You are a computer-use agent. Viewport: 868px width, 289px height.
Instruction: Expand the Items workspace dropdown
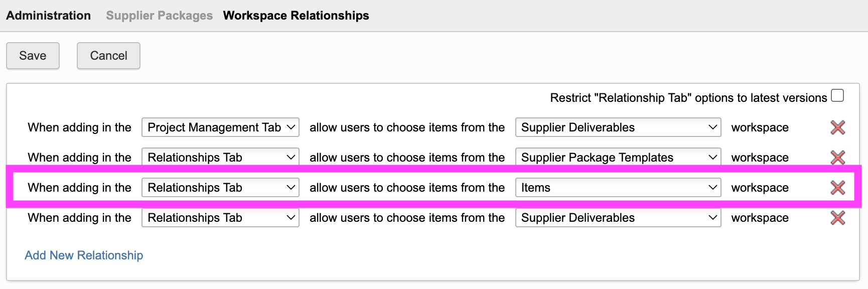pyautogui.click(x=618, y=188)
